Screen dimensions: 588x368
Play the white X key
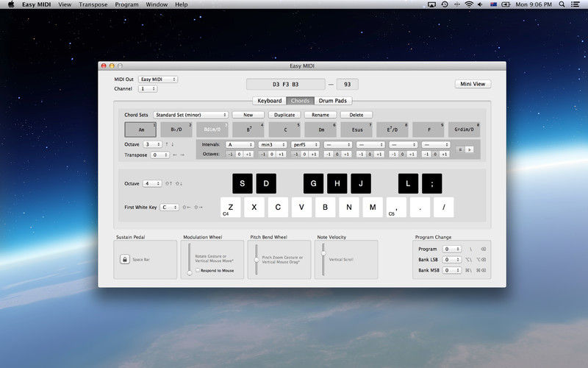point(254,208)
